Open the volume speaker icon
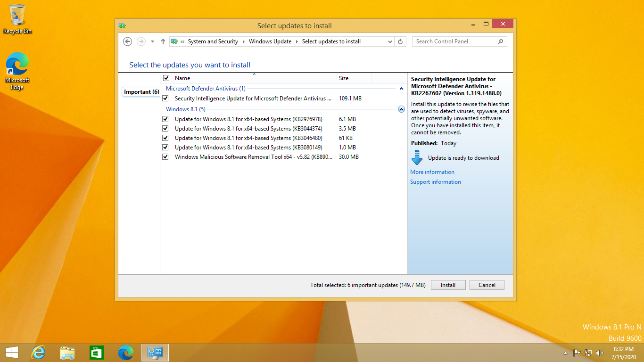This screenshot has height=362, width=644. 600,353
